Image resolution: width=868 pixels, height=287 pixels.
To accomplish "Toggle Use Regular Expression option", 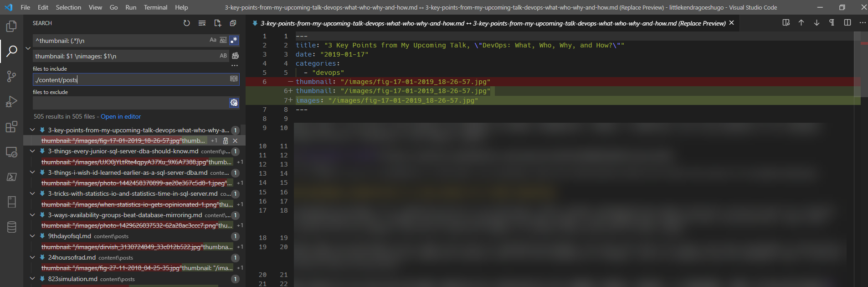I will (234, 40).
